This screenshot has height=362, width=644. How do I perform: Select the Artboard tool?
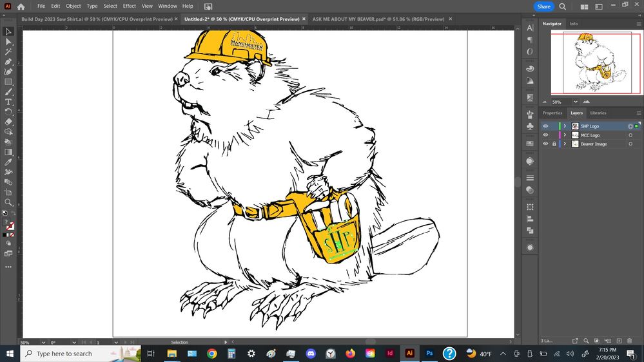pyautogui.click(x=8, y=193)
